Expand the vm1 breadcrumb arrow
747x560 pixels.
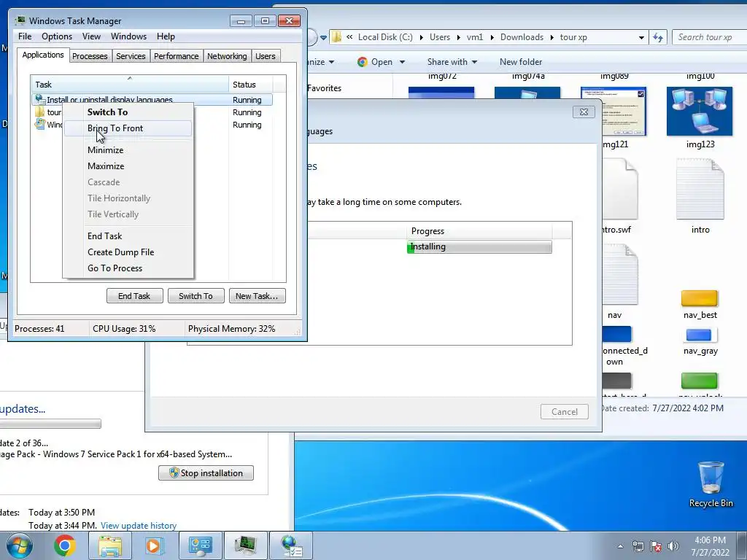point(492,37)
